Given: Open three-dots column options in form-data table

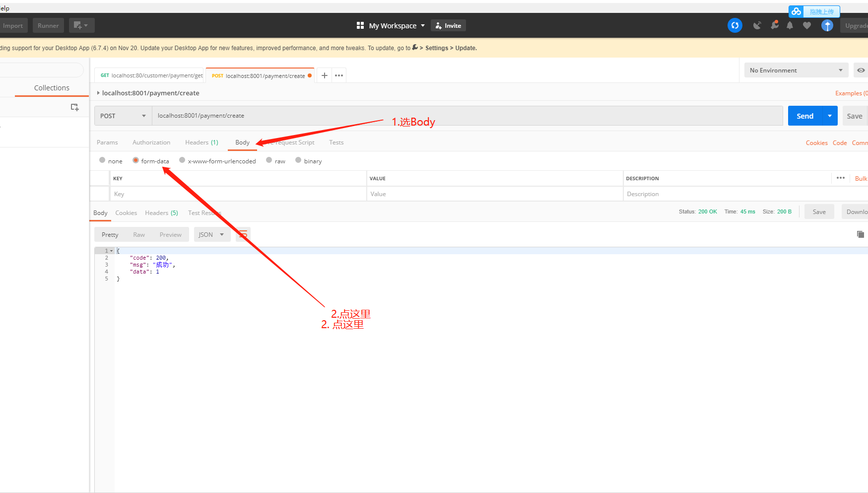Looking at the screenshot, I should [841, 178].
